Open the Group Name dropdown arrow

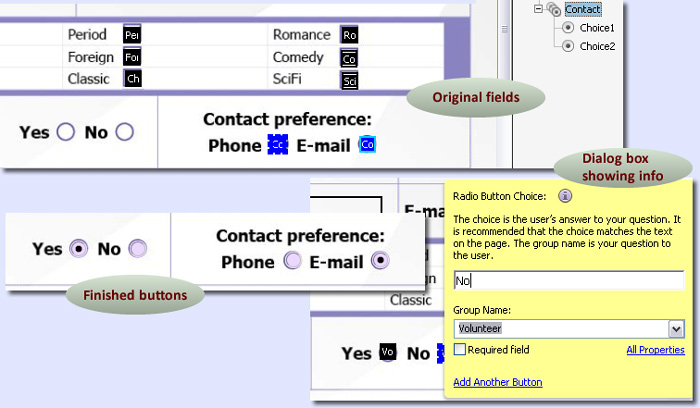point(676,328)
